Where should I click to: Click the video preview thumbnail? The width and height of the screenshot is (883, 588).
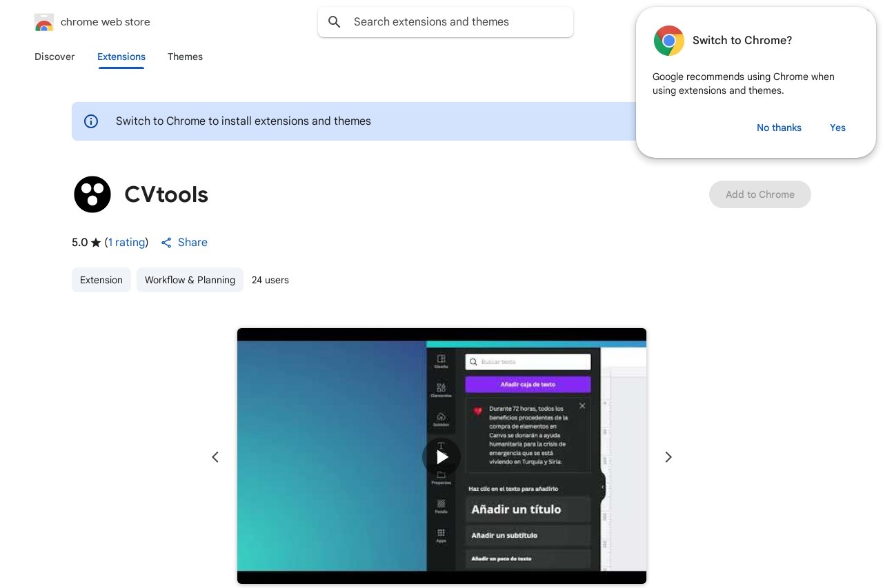441,456
